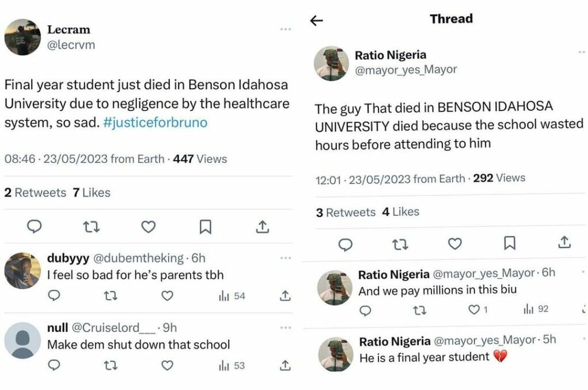Like Lecram's main tweet with heart icon
This screenshot has height=390, width=588.
coord(149,227)
